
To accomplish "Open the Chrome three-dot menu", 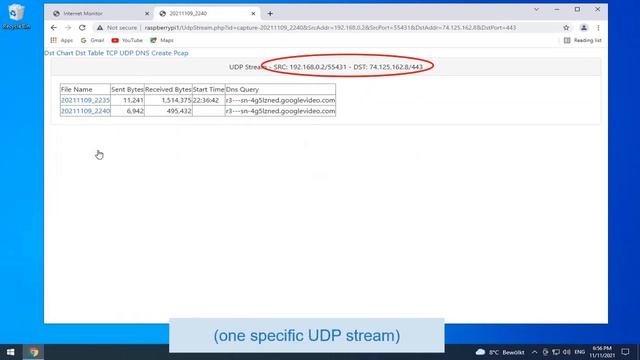I will (x=598, y=28).
